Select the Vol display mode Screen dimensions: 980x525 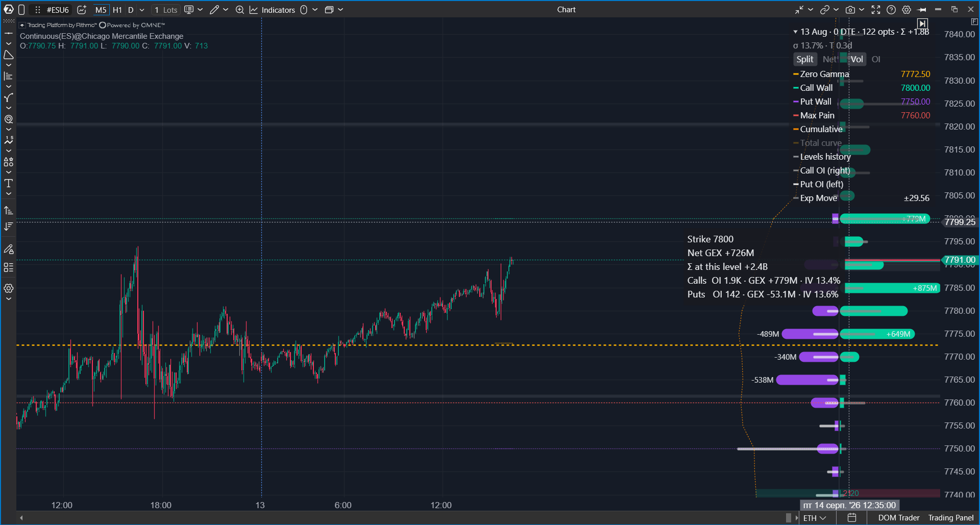[857, 59]
